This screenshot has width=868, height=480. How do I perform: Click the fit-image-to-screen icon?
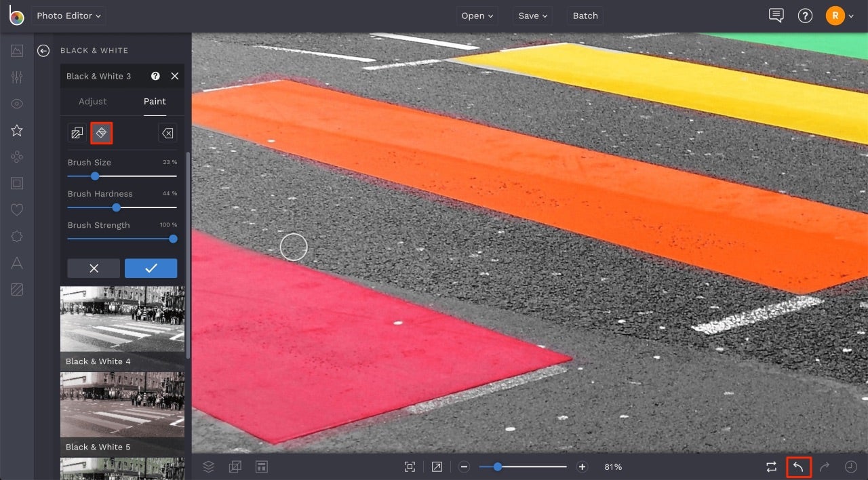(x=410, y=466)
